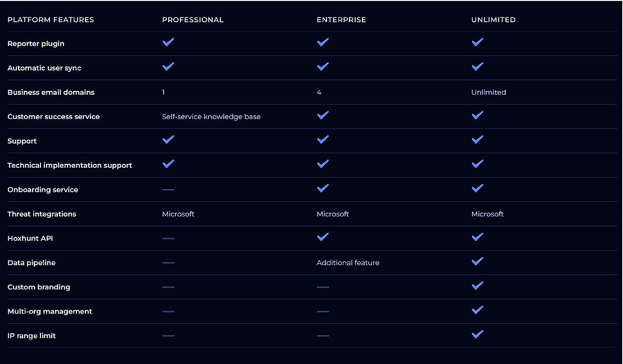Screen dimensions: 623x364
Task: Click the Enterprise Automatic user sync checkmark
Action: click(323, 67)
